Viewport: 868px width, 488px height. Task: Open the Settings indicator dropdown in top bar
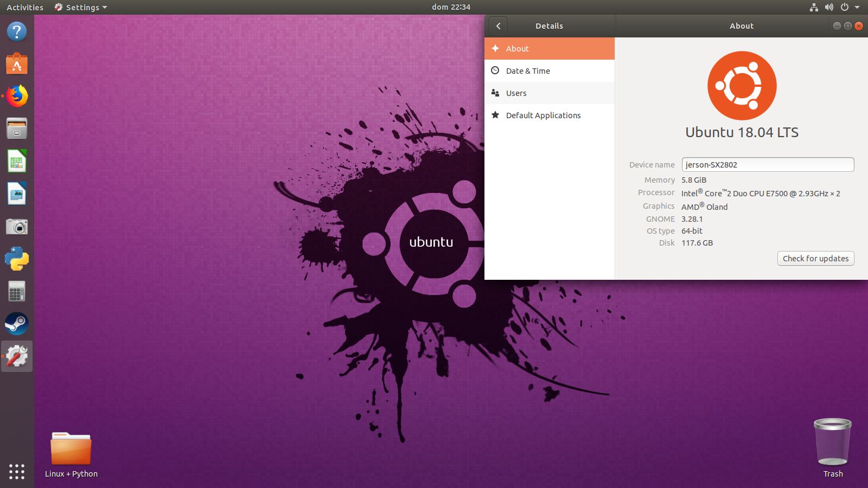[x=80, y=7]
